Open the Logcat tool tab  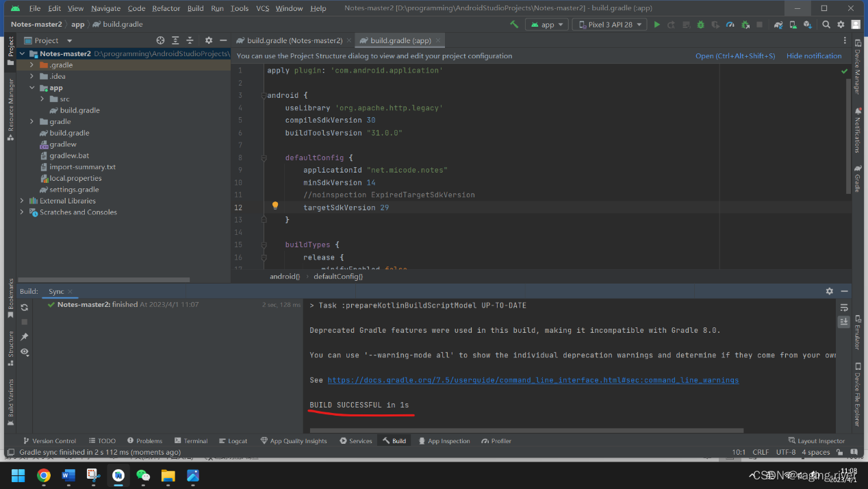coord(233,441)
